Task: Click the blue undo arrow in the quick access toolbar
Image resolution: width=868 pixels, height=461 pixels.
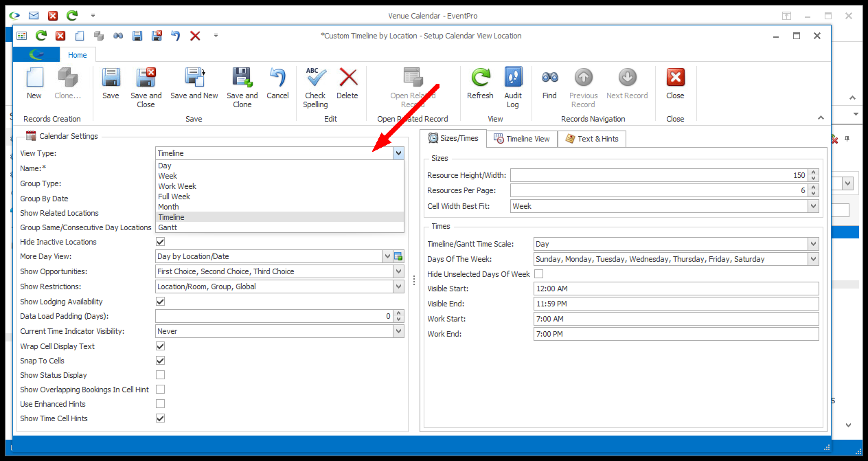Action: point(176,36)
